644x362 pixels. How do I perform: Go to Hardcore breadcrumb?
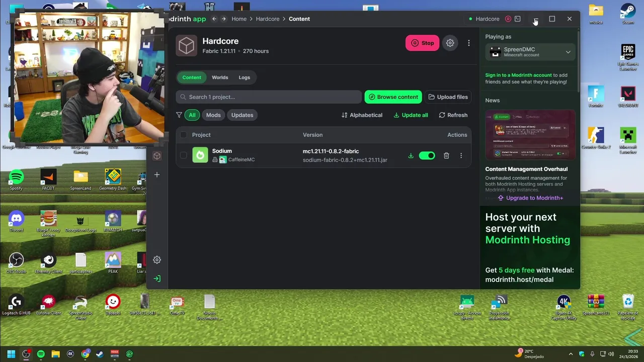pos(268,19)
